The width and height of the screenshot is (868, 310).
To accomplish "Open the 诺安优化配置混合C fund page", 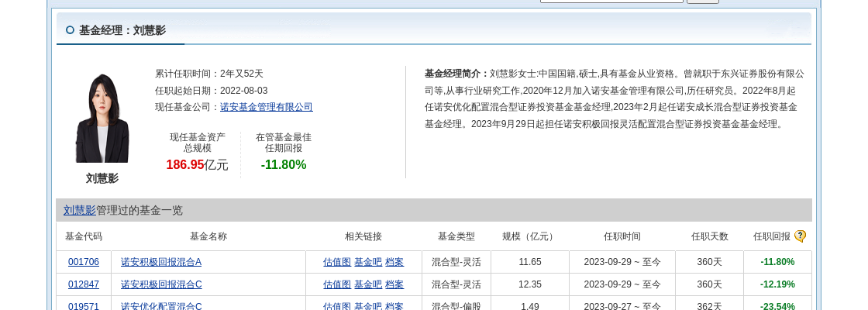I will pos(160,306).
